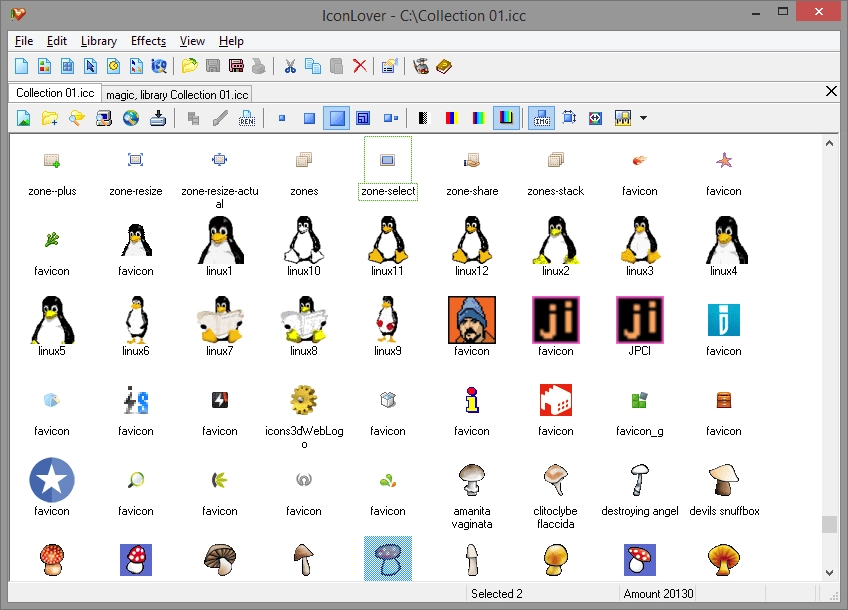
Task: Open the help book icon
Action: pos(444,67)
